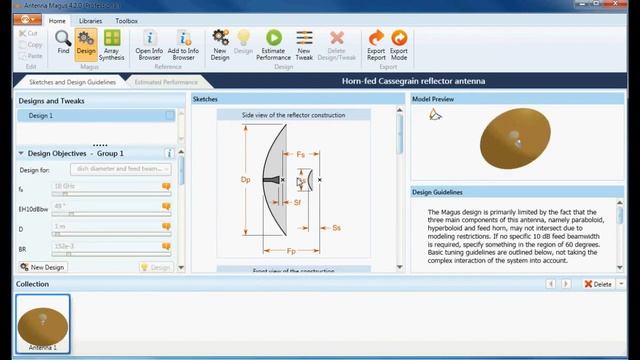This screenshot has width=640, height=360.
Task: Click the side view reflector sketch
Action: (293, 189)
